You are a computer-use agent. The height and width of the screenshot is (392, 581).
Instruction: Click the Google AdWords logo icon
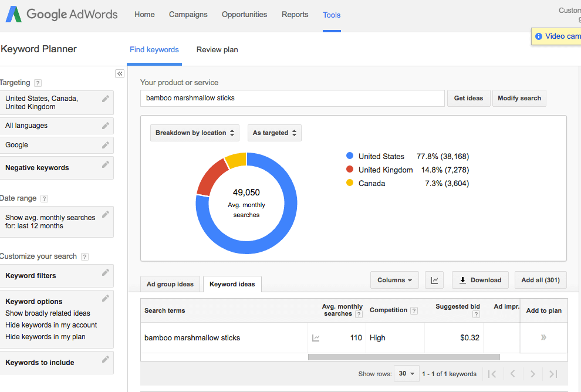point(13,14)
